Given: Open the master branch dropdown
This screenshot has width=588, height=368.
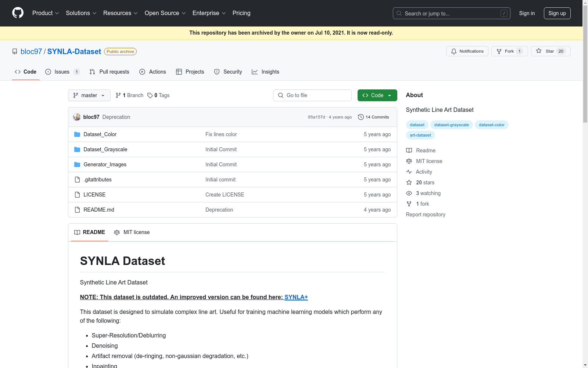Looking at the screenshot, I should pos(89,95).
